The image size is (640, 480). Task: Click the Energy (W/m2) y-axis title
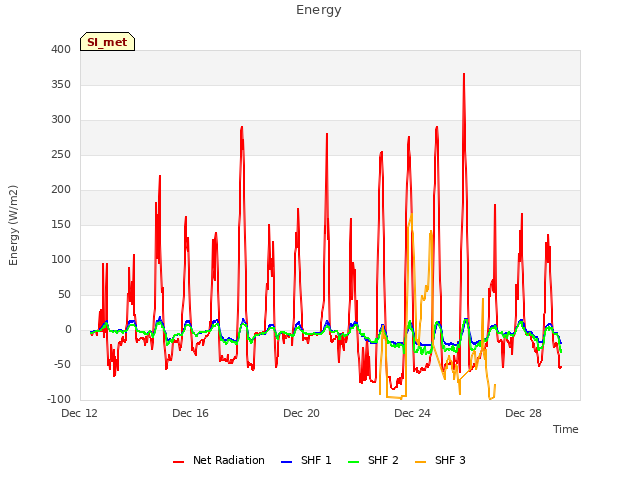tap(13, 225)
